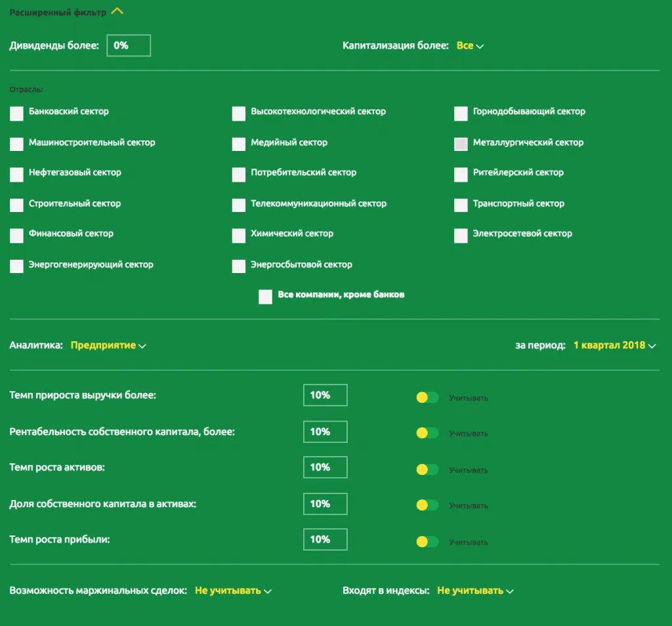Switch the Темп роста активов toggle
Viewport: 672px width, 626px height.
pos(427,469)
